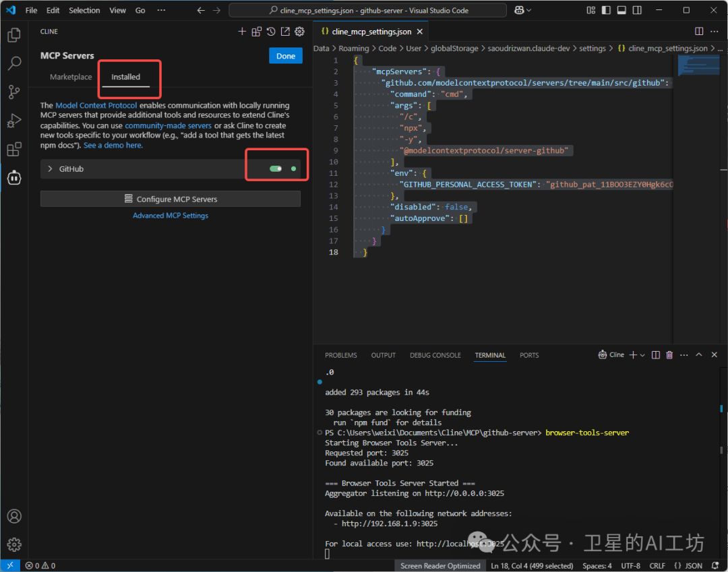The width and height of the screenshot is (728, 572).
Task: Split the editor right
Action: (x=699, y=31)
